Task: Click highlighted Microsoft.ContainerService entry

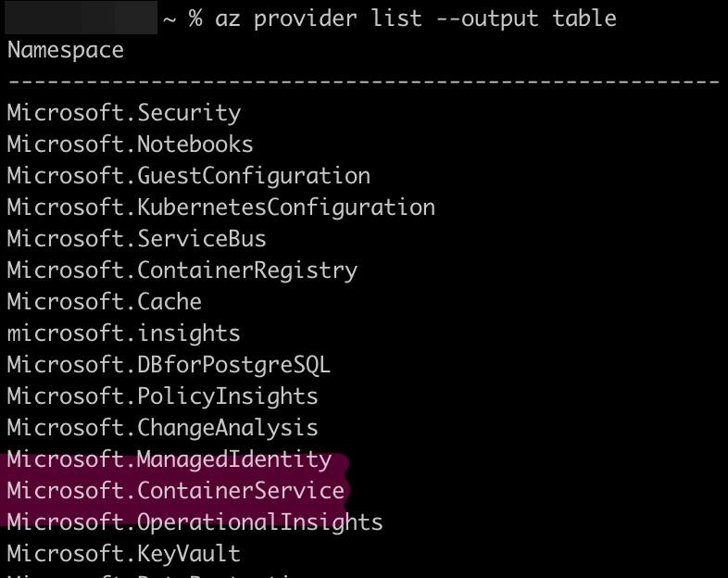Action: coord(175,491)
